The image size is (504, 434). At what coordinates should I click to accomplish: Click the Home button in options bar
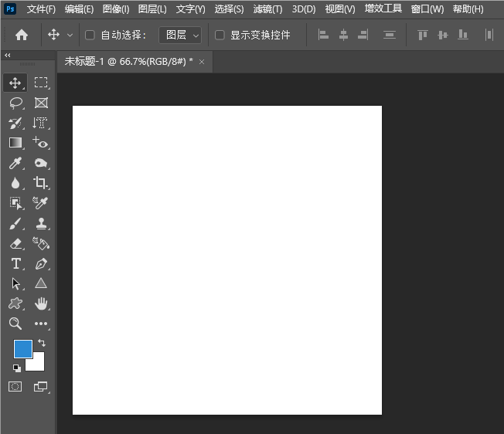click(22, 35)
